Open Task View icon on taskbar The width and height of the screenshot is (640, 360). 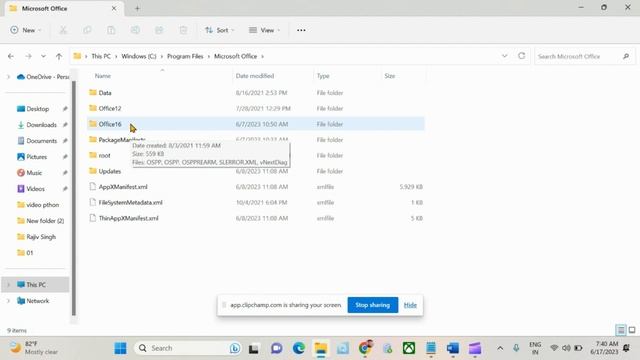tap(253, 349)
